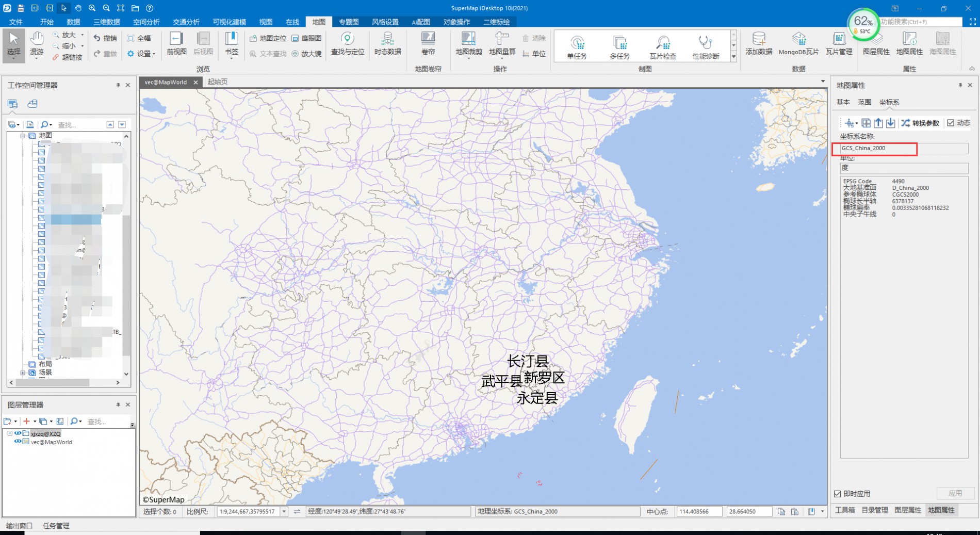Show the full extent with 全幅

point(139,38)
